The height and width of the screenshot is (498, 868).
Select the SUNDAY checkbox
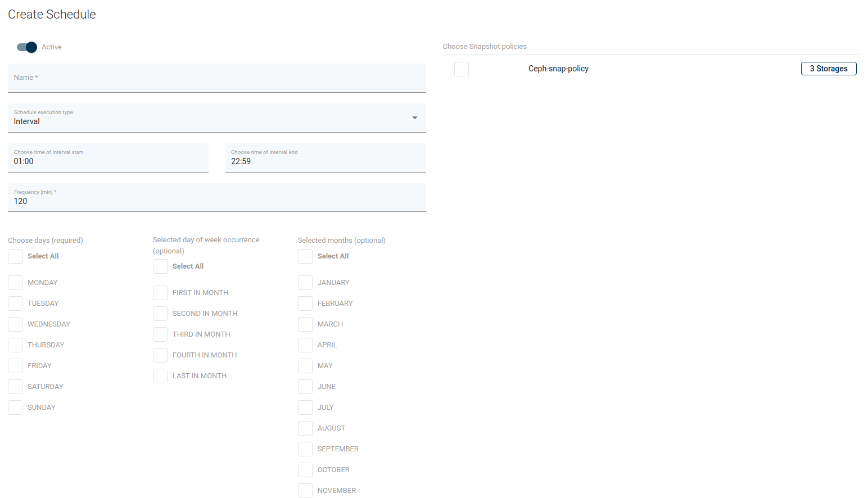click(15, 408)
